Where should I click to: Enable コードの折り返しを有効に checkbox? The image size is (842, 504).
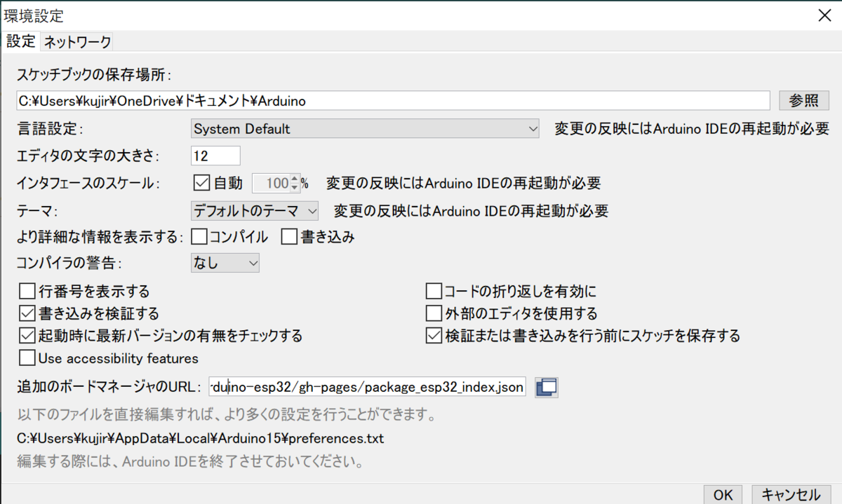pos(433,290)
